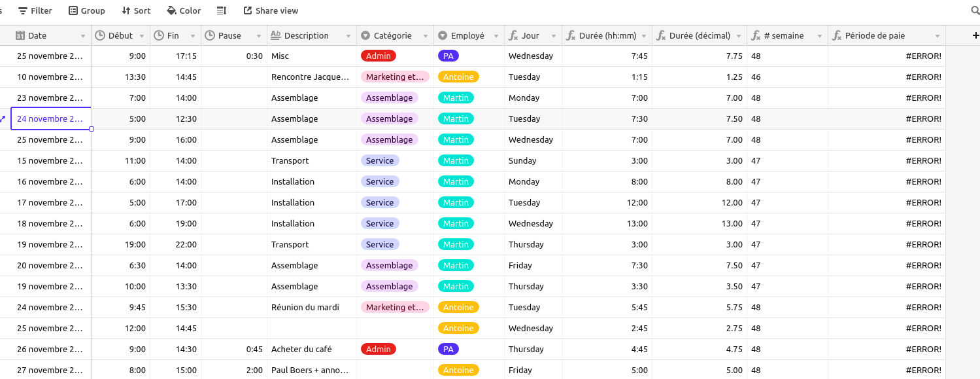The height and width of the screenshot is (379, 980).
Task: Open the Catégorie column dropdown arrow
Action: [x=426, y=36]
